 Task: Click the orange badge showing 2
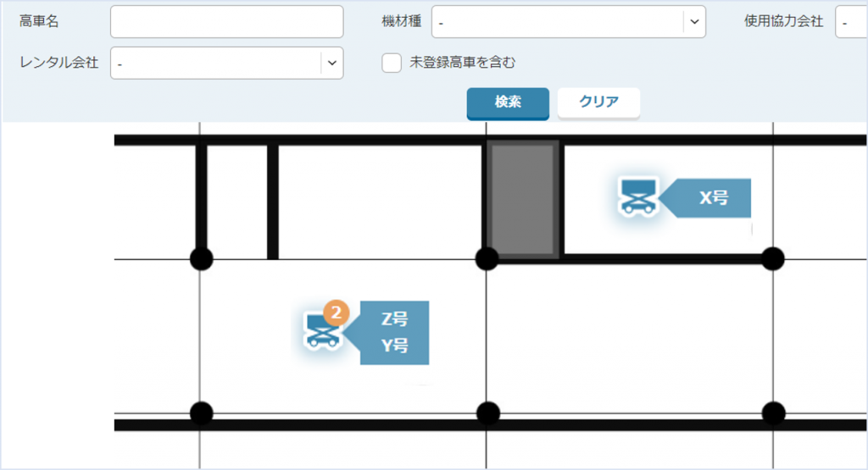(337, 313)
